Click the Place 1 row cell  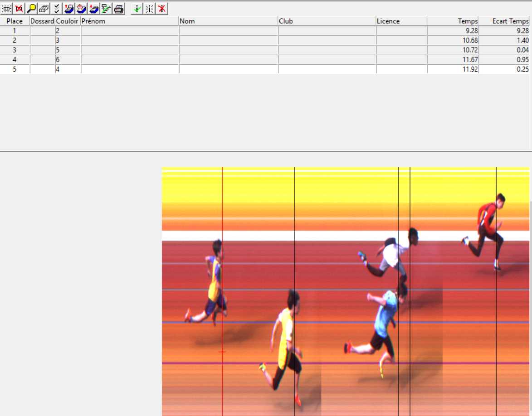(15, 31)
